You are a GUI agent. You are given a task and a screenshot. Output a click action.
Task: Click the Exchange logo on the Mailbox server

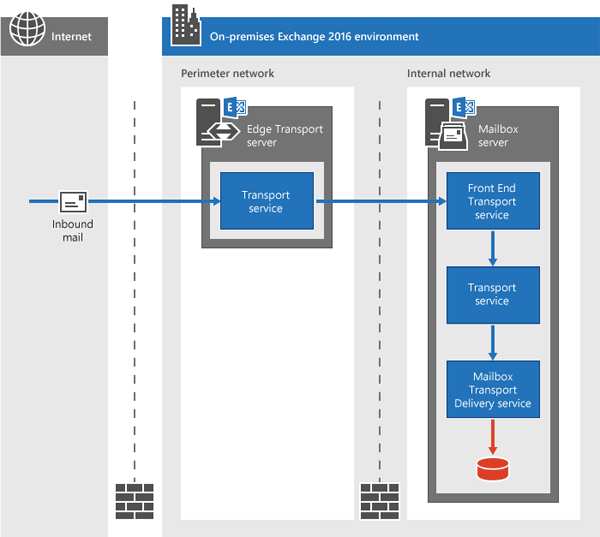pos(464,107)
